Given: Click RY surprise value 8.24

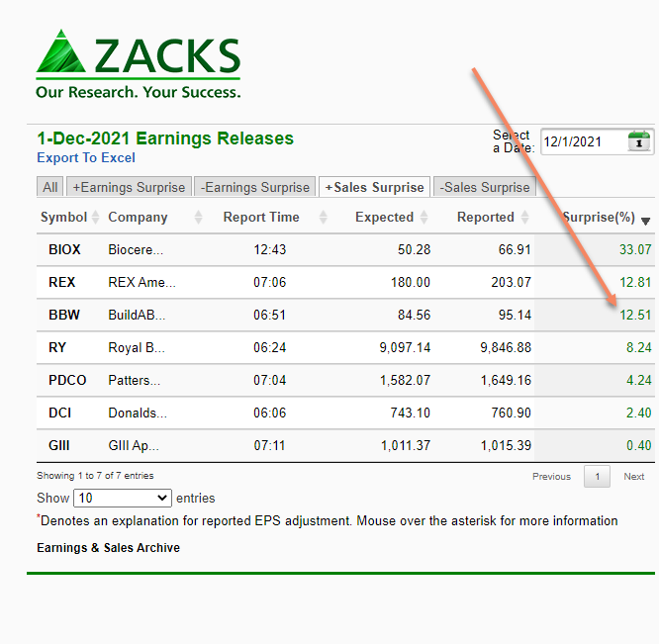Looking at the screenshot, I should click(x=638, y=347).
